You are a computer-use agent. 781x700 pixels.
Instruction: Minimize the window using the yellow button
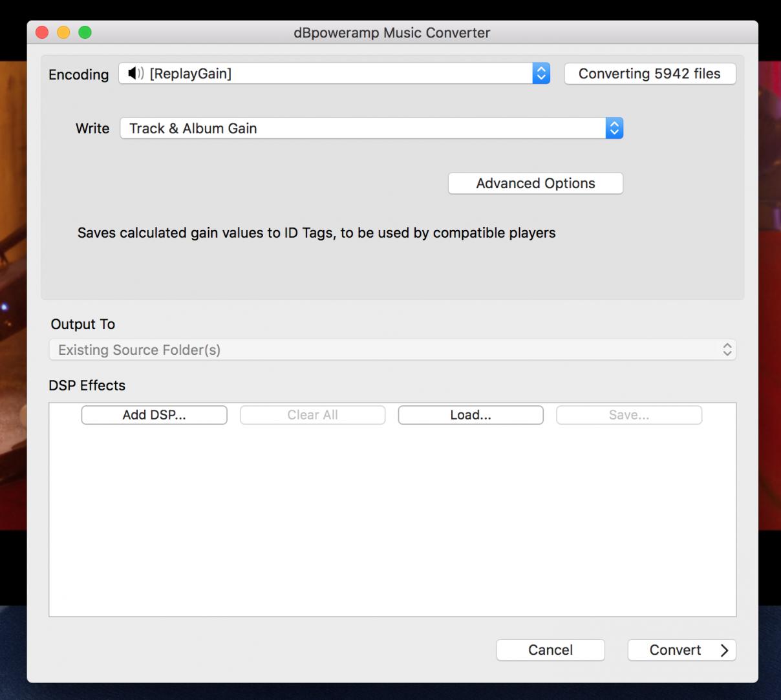coord(63,32)
